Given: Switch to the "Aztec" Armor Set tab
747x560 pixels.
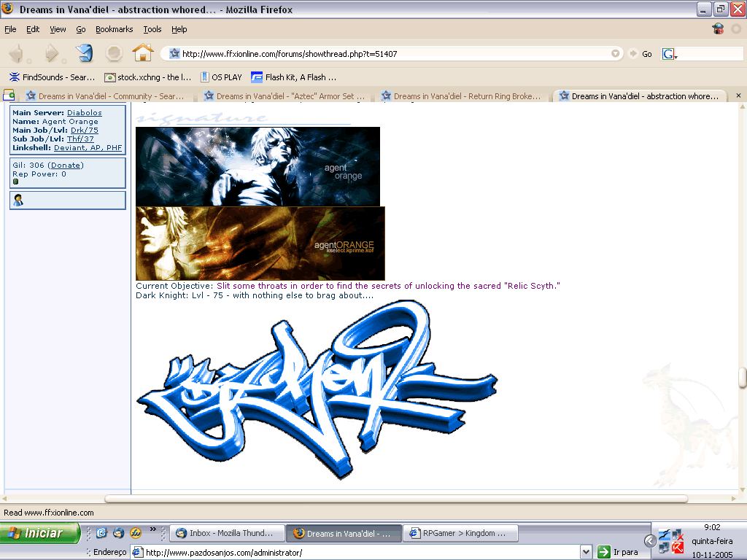Looking at the screenshot, I should [285, 96].
